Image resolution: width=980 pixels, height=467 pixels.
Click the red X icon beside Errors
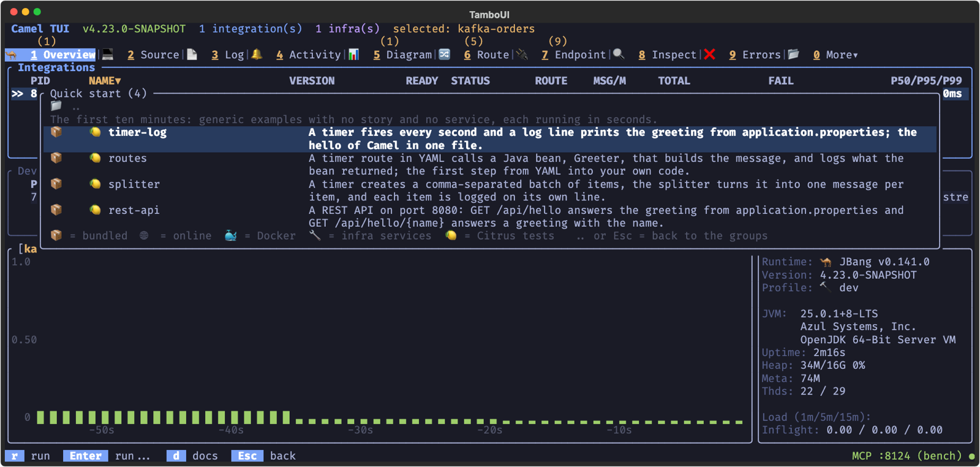(710, 55)
